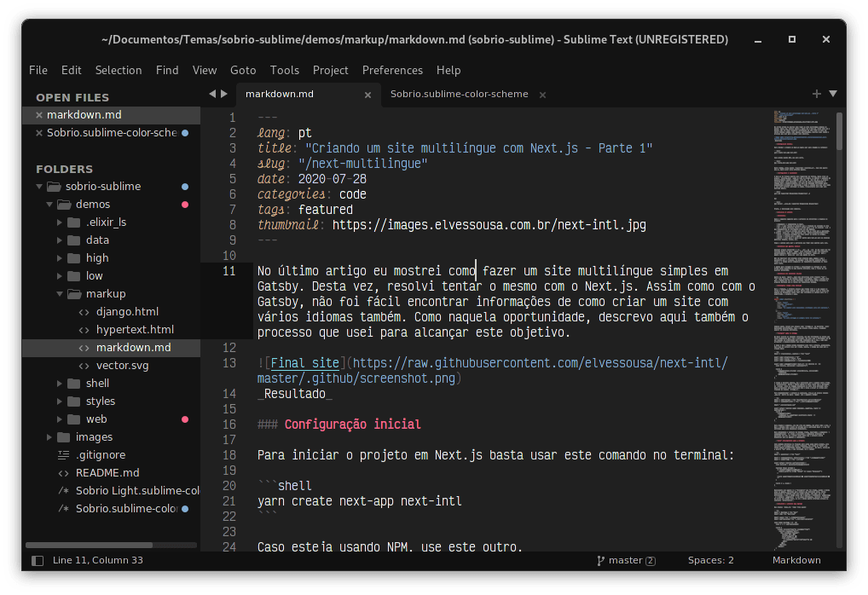Click the git branch icon in status bar
The width and height of the screenshot is (868, 595).
click(x=600, y=561)
